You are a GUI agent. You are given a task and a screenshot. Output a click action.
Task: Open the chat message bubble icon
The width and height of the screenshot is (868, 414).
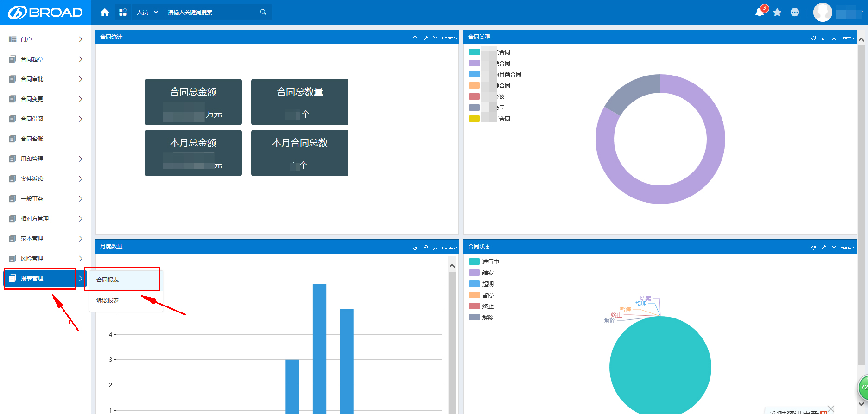795,13
